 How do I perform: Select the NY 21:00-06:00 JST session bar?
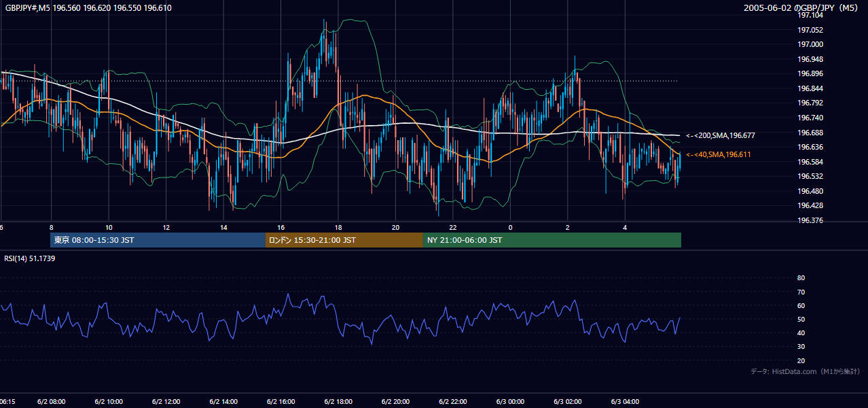tap(552, 240)
